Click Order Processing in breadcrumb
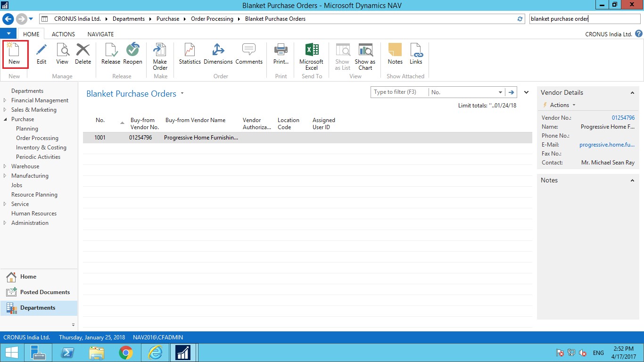Screen dimensions: 644x362 tap(212, 19)
